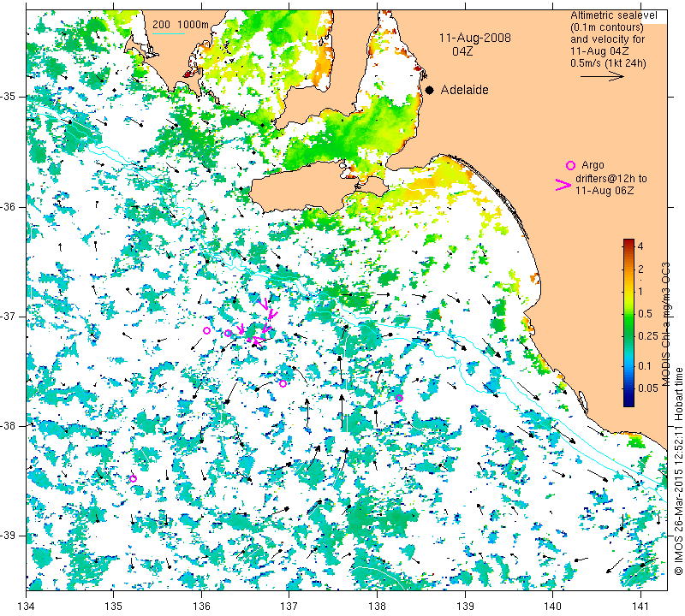Click colorbar tick label '4'
Viewport: 685px width, 616px height.
(x=640, y=246)
